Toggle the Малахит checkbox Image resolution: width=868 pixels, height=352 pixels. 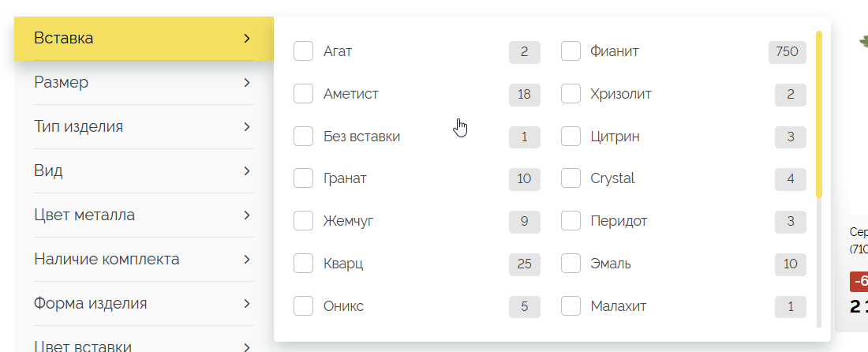tap(571, 305)
